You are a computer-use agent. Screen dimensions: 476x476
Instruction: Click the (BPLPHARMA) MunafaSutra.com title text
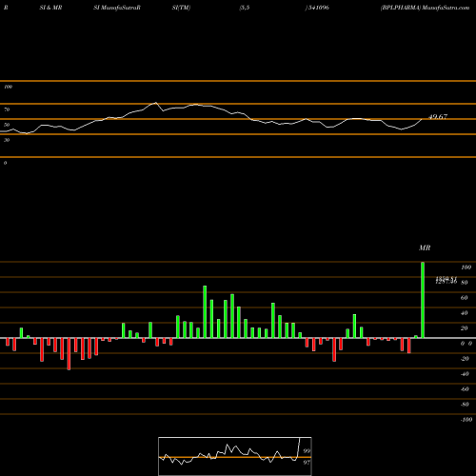click(x=425, y=8)
